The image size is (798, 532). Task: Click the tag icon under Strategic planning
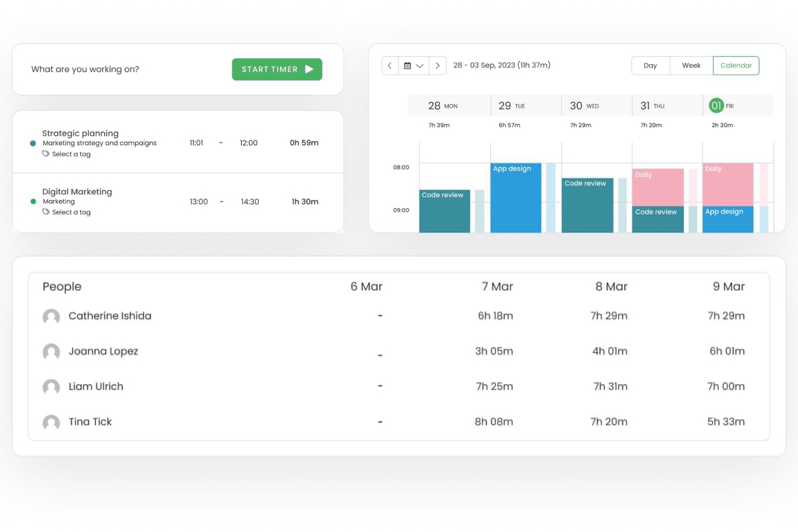pos(46,154)
